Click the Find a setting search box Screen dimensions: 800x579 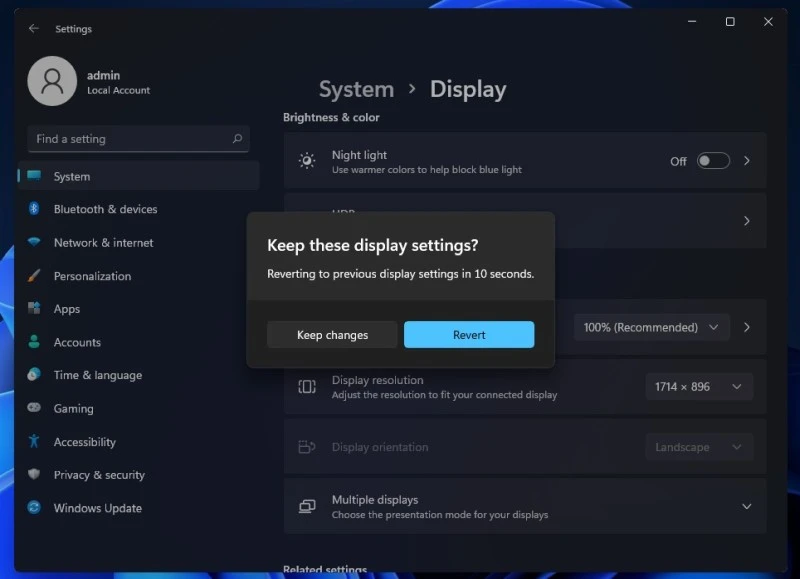[x=138, y=138]
